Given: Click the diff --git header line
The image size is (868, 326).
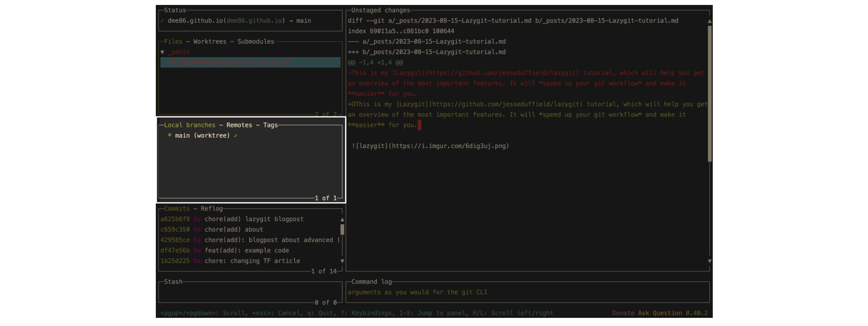Looking at the screenshot, I should click(x=513, y=21).
